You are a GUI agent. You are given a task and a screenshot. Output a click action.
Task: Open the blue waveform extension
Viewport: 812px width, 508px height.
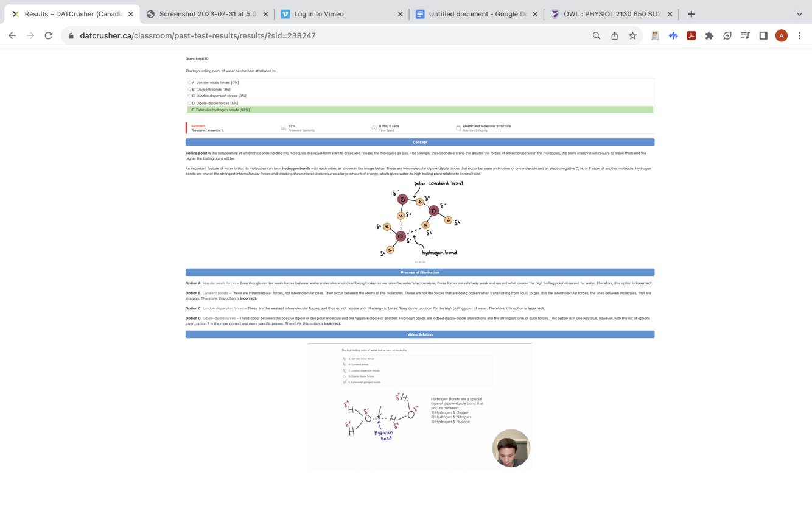click(x=673, y=35)
